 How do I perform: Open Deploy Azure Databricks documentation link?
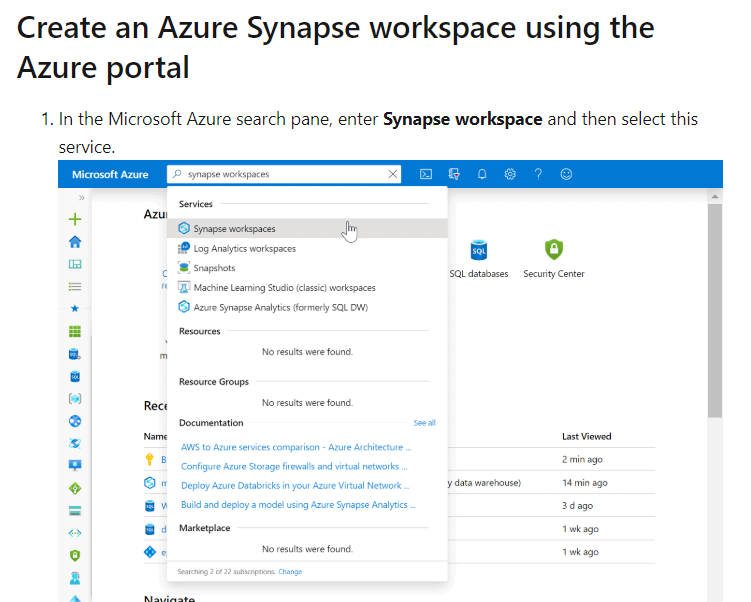(295, 485)
